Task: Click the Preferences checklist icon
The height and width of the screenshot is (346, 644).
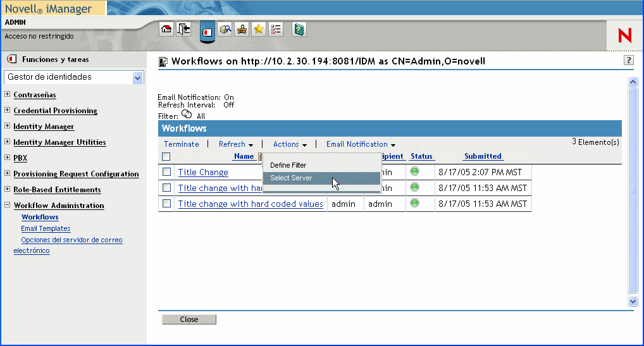Action: pos(276,29)
